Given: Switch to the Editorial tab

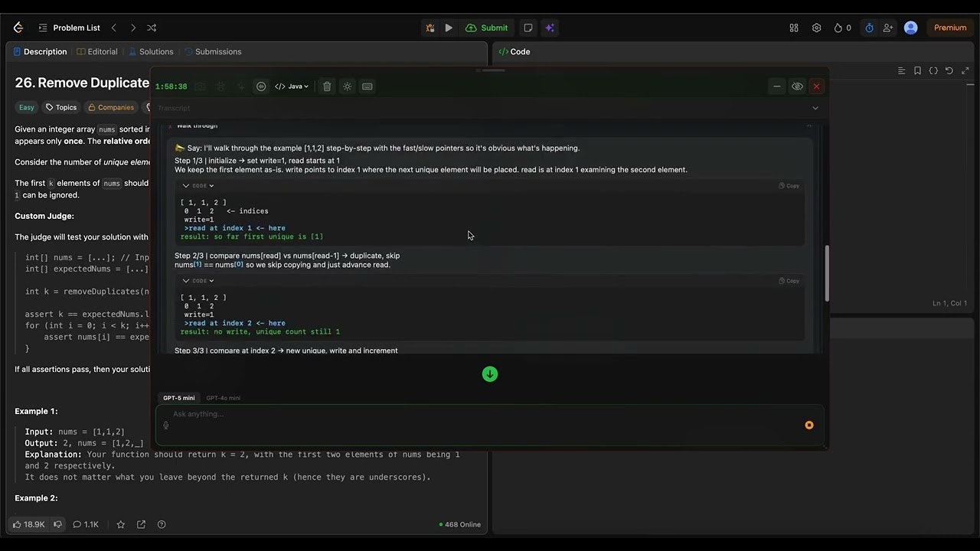Looking at the screenshot, I should 97,52.
